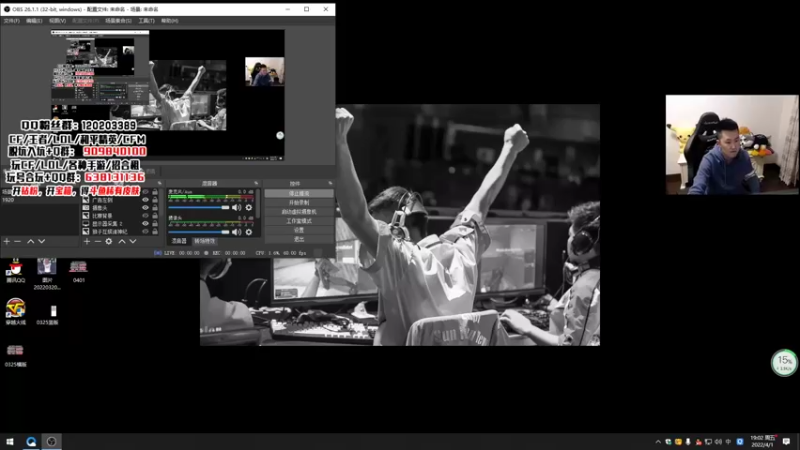Move the selected source down
Viewport: 800px width, 450px height.
133,241
